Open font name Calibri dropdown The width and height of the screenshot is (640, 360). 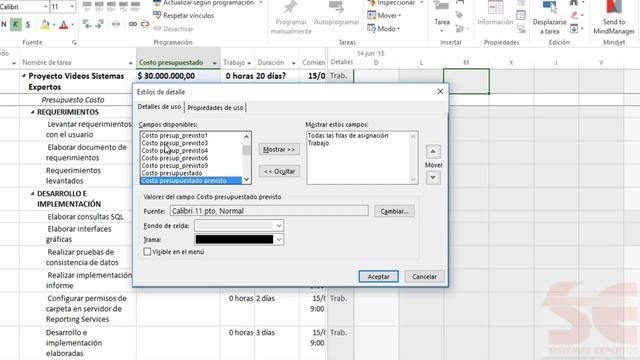point(45,7)
